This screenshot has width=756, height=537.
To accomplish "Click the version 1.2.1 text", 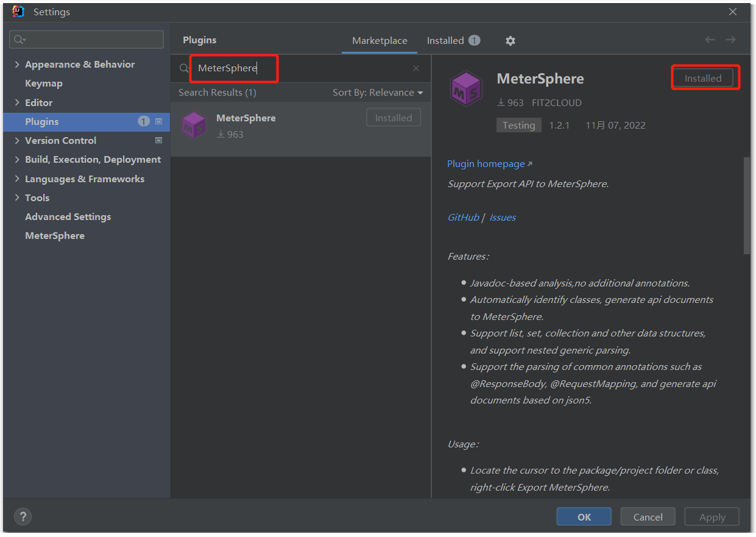I will pyautogui.click(x=559, y=126).
